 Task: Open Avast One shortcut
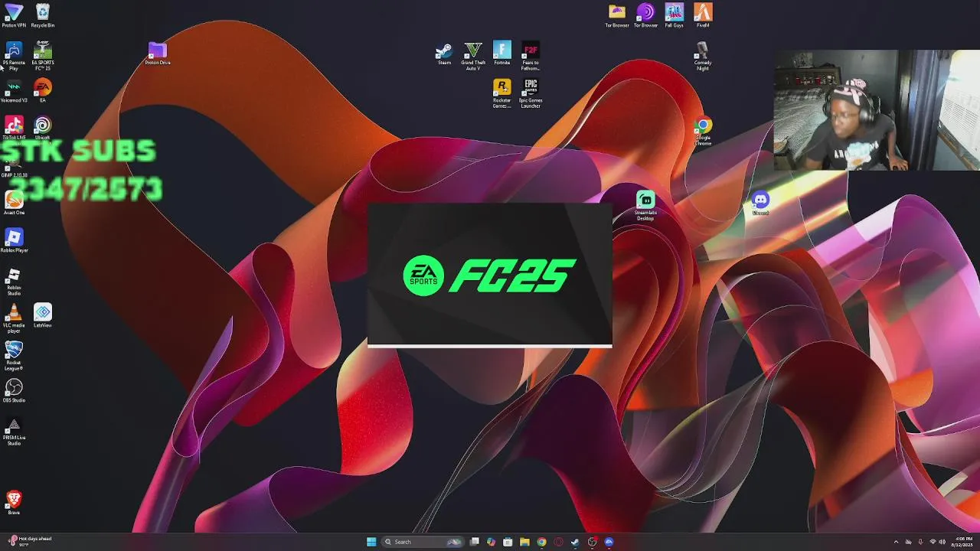point(14,203)
